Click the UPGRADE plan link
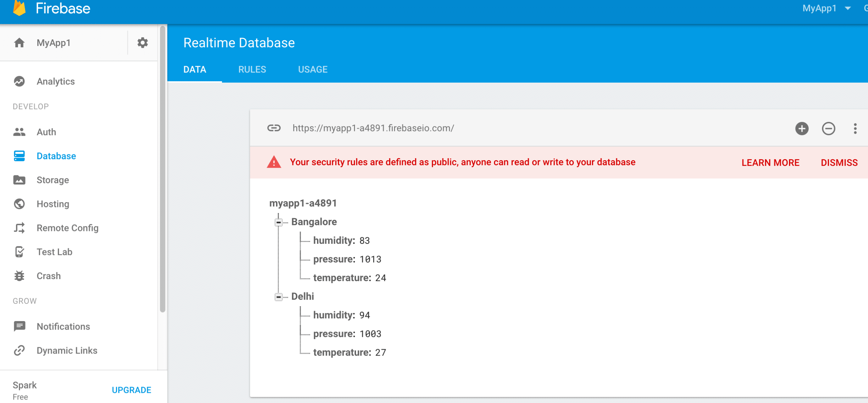 click(131, 390)
